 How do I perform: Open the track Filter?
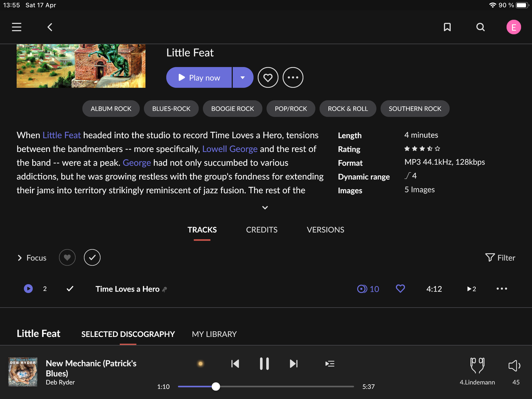[x=500, y=258]
